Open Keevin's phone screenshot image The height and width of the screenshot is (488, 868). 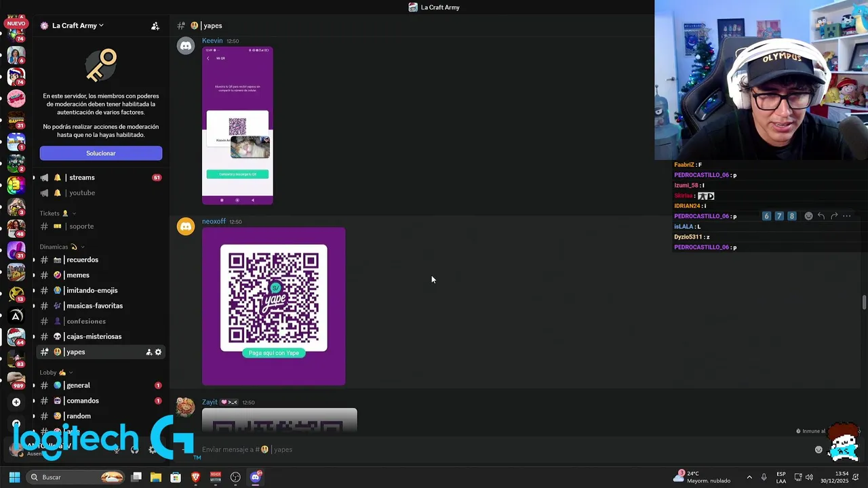(237, 125)
